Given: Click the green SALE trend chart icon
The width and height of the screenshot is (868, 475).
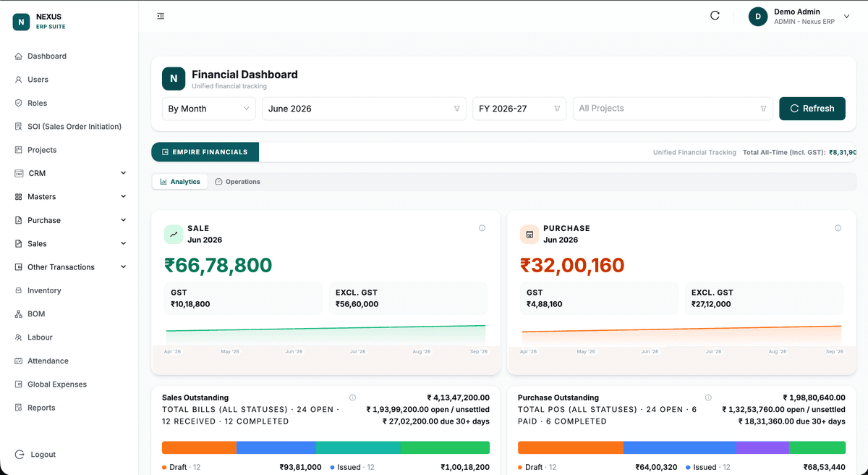Looking at the screenshot, I should [174, 234].
